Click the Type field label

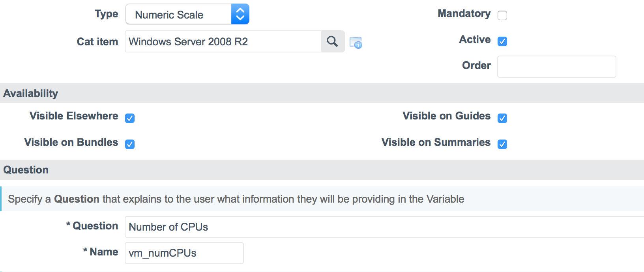click(106, 14)
